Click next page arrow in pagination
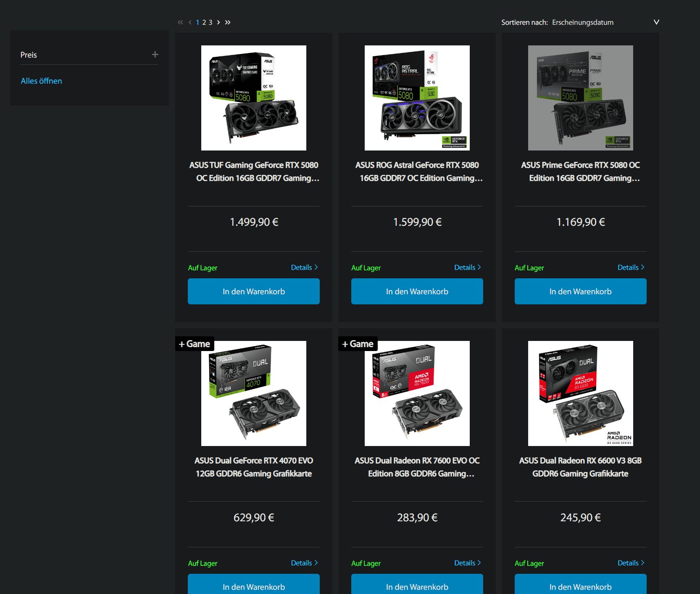This screenshot has width=700, height=594. [x=218, y=22]
